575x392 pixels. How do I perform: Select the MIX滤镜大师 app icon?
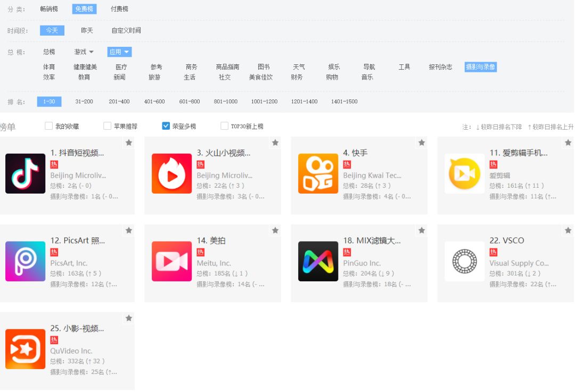click(318, 261)
